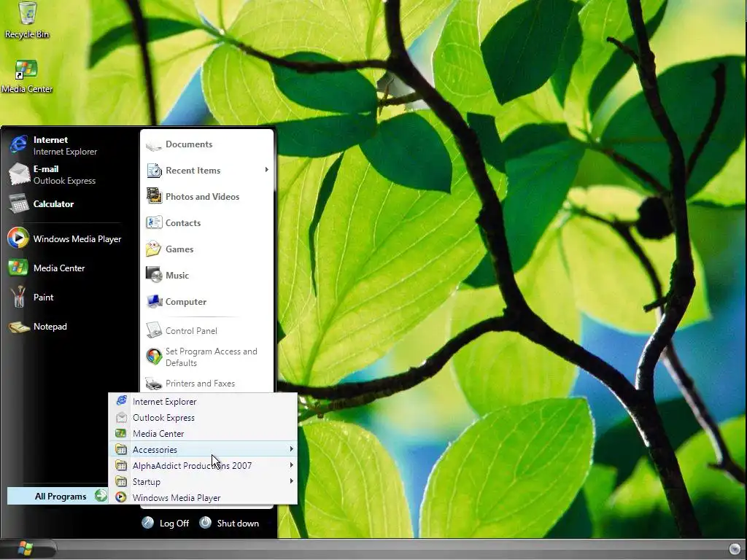Viewport: 747px width, 560px height.
Task: Click the Media Center label in left column
Action: (x=59, y=268)
